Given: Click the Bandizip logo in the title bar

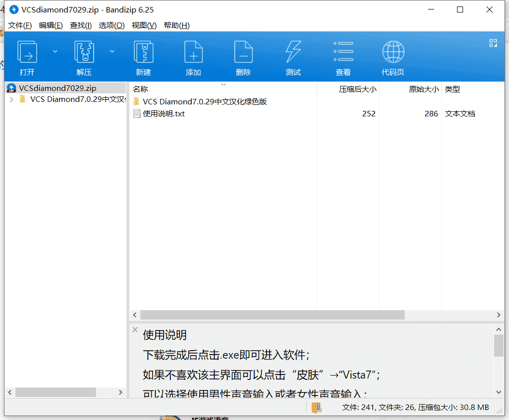Looking at the screenshot, I should [13, 9].
